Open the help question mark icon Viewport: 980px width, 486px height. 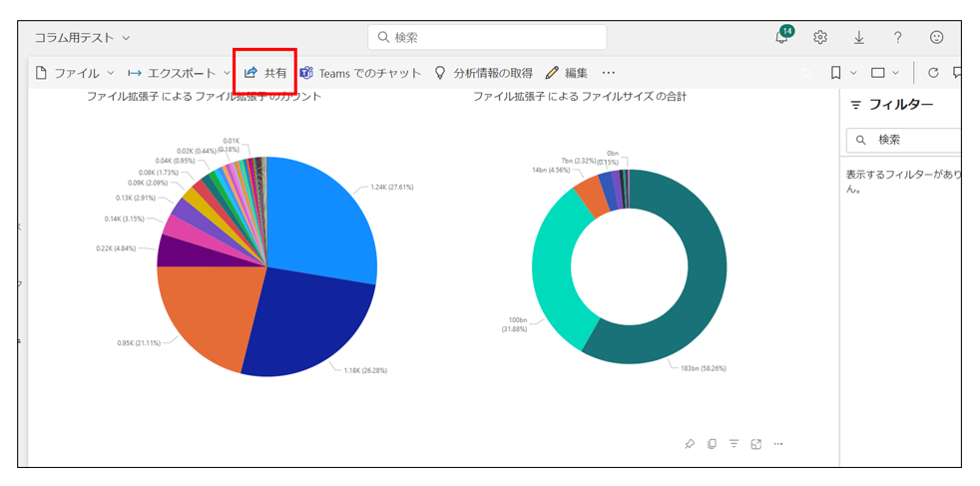(897, 38)
